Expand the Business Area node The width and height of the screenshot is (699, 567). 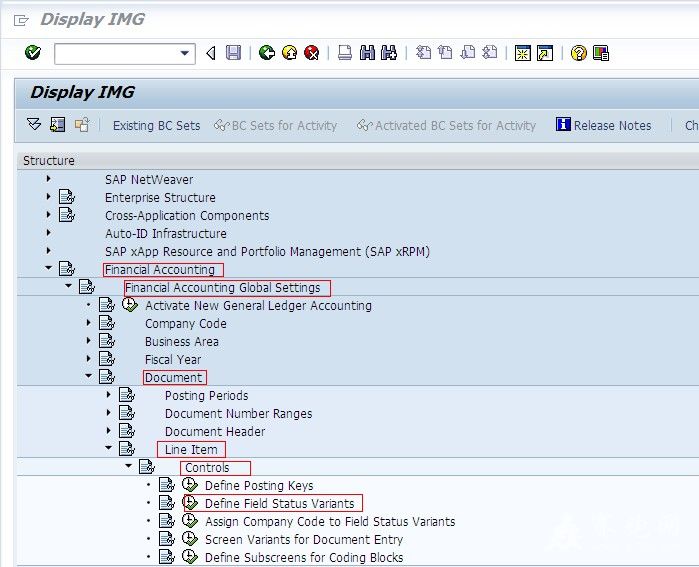[88, 341]
